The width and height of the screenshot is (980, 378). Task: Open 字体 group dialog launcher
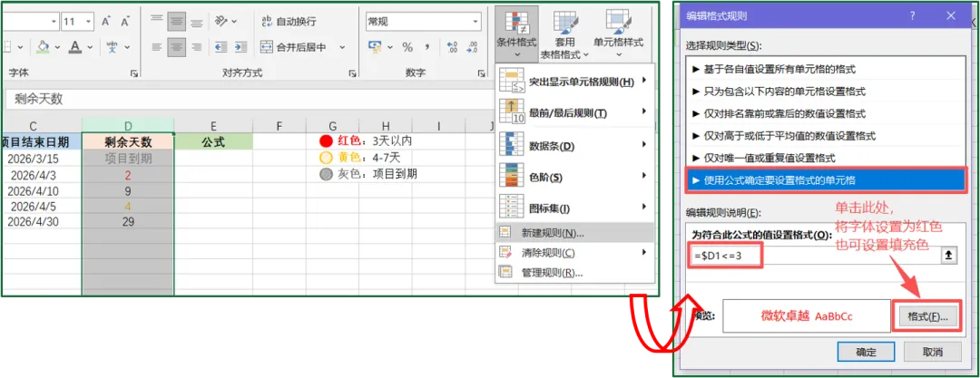[133, 73]
